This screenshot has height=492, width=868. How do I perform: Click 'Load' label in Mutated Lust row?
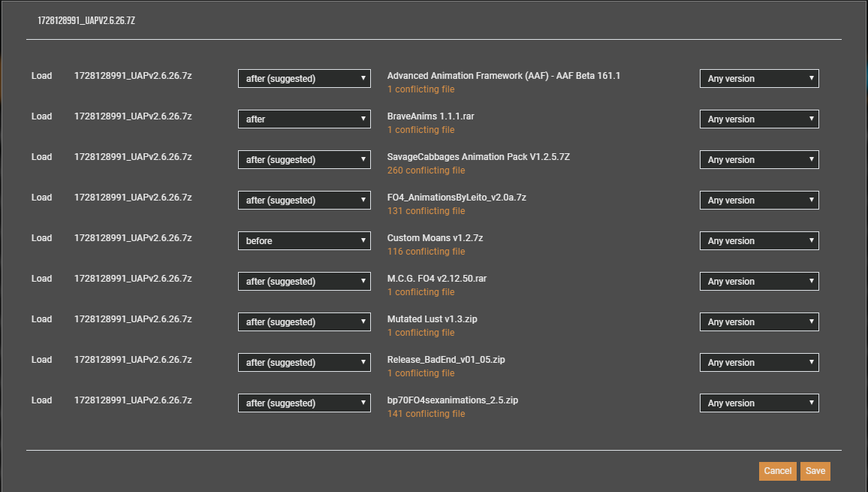[x=41, y=319]
